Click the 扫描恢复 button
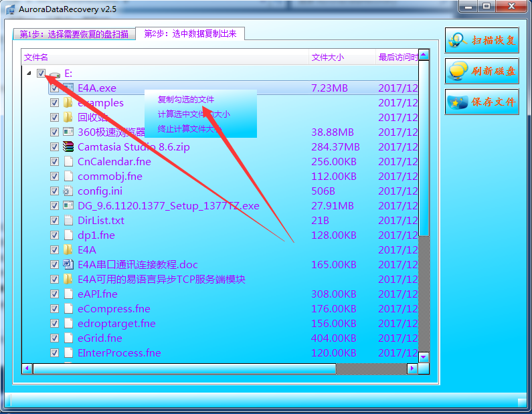The image size is (532, 414). [x=482, y=40]
